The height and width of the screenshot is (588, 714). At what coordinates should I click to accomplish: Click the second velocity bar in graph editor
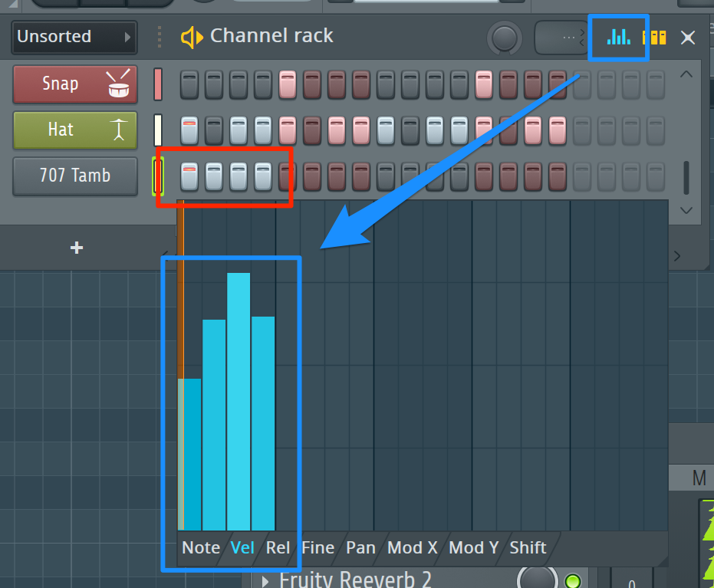(x=214, y=425)
